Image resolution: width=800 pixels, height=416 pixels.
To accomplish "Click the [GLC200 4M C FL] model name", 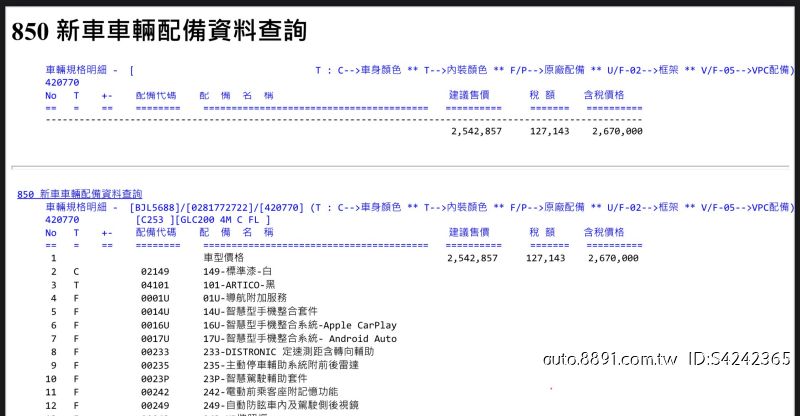I will click(x=223, y=220).
